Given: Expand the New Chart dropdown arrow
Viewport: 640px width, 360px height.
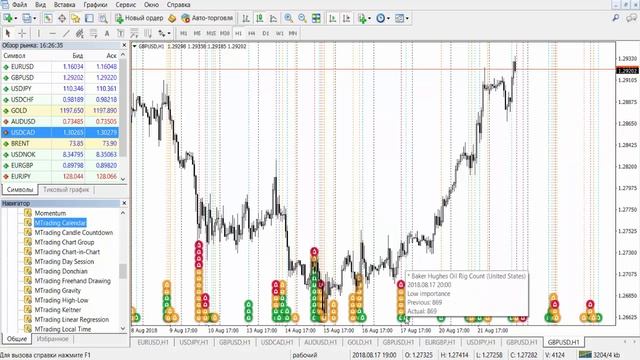Looking at the screenshot, I should 16,18.
